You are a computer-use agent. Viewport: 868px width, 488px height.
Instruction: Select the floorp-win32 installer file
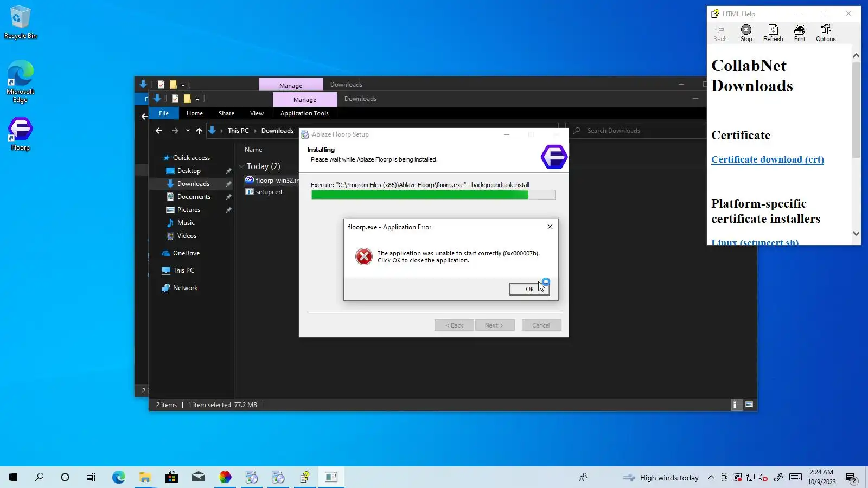tap(272, 181)
